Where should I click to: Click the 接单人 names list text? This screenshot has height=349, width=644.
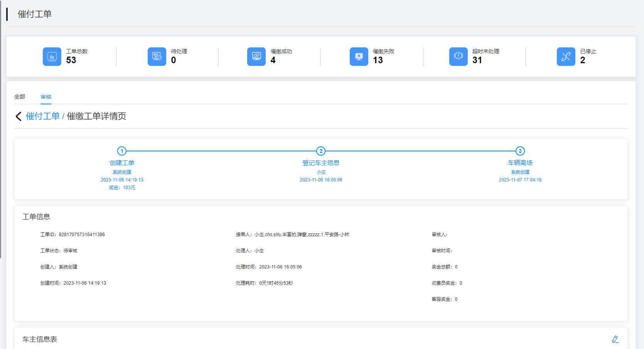coord(302,235)
